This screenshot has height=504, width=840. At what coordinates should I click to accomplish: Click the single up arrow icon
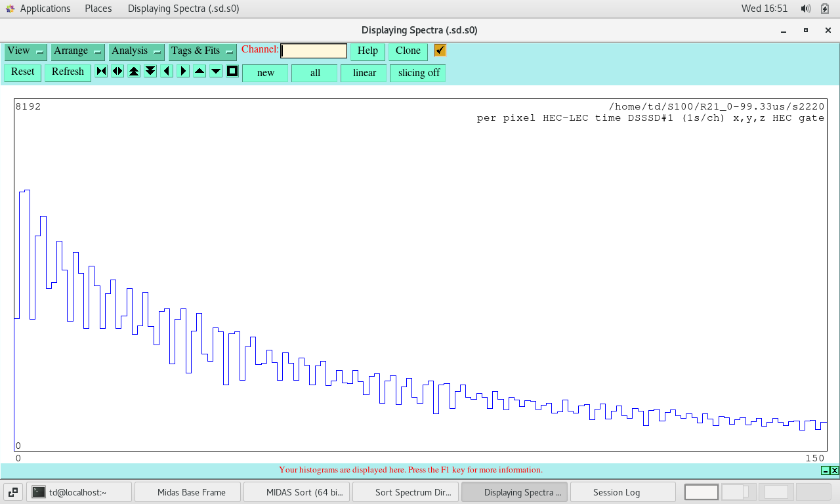tap(199, 72)
